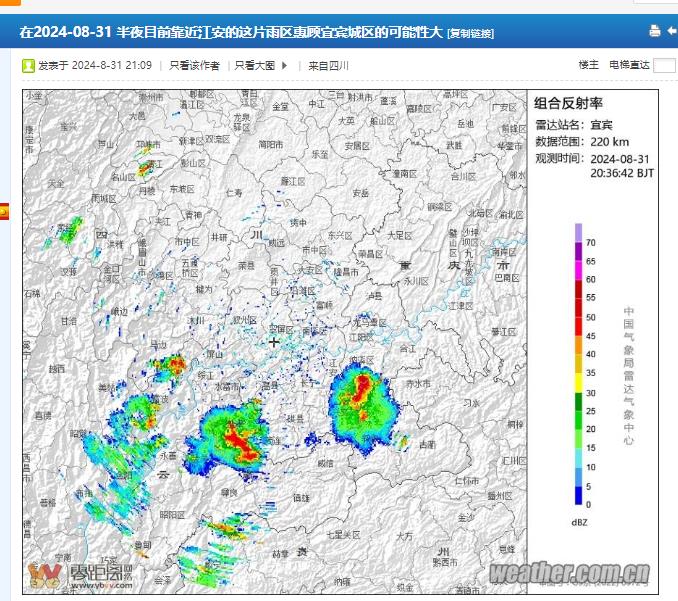The height and width of the screenshot is (601, 678).
Task: Click the crosshair marker on the radar map
Action: point(274,341)
